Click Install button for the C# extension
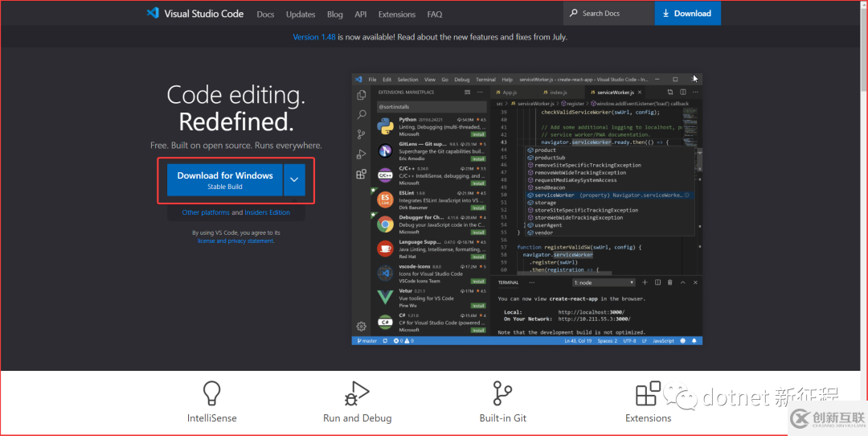The image size is (868, 436). [x=478, y=330]
